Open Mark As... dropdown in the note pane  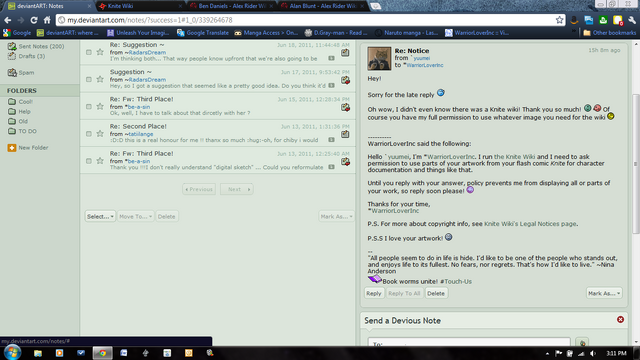[604, 293]
